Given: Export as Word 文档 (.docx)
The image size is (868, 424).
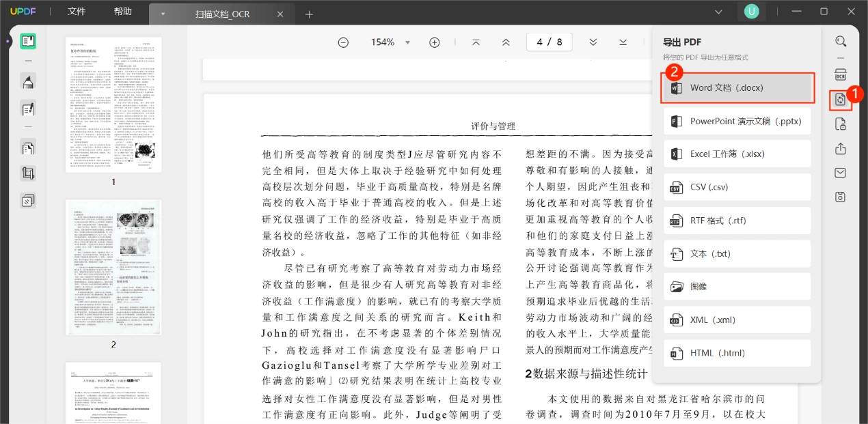Looking at the screenshot, I should click(737, 88).
